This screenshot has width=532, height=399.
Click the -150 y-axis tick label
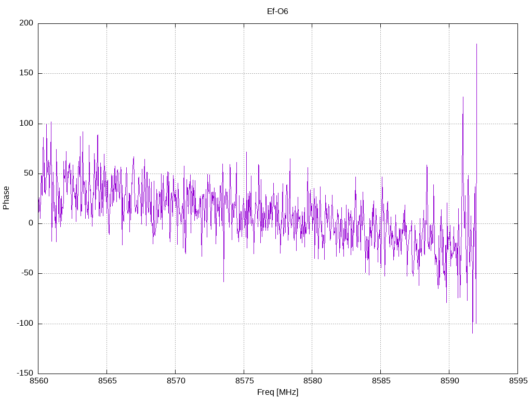(x=25, y=373)
